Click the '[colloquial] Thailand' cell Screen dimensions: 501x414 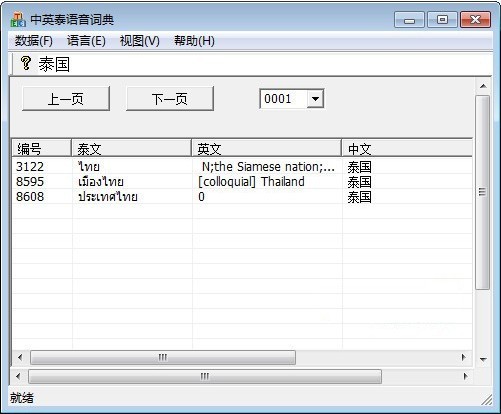click(x=251, y=182)
